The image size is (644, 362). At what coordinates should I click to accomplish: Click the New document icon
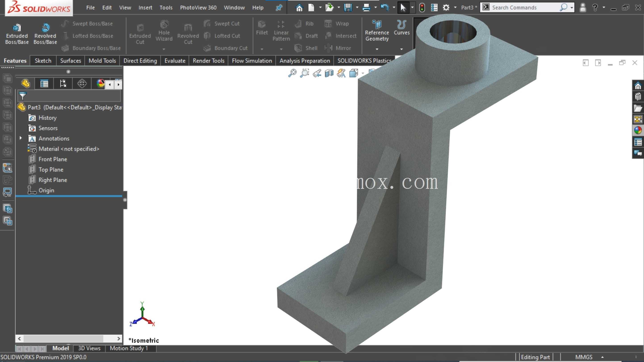click(x=311, y=8)
